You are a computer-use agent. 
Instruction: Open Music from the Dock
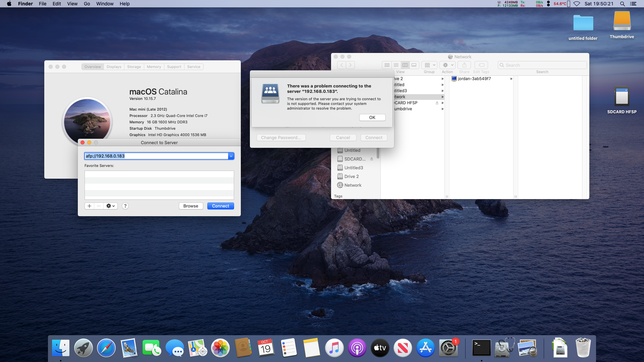(334, 348)
